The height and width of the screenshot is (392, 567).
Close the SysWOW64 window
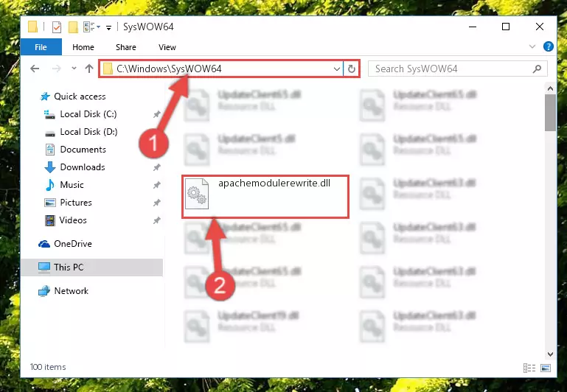540,27
